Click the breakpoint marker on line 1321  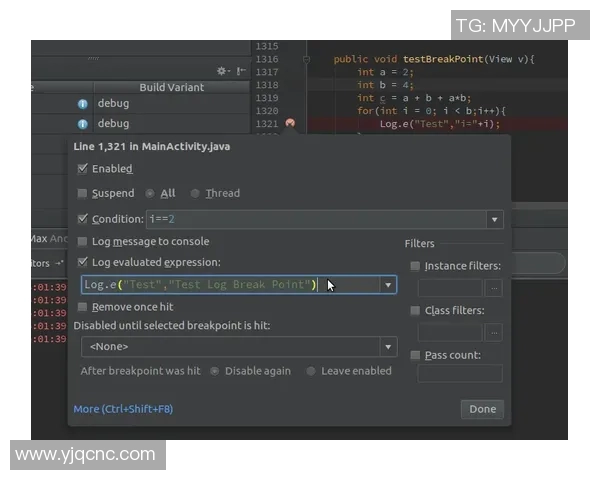290,123
